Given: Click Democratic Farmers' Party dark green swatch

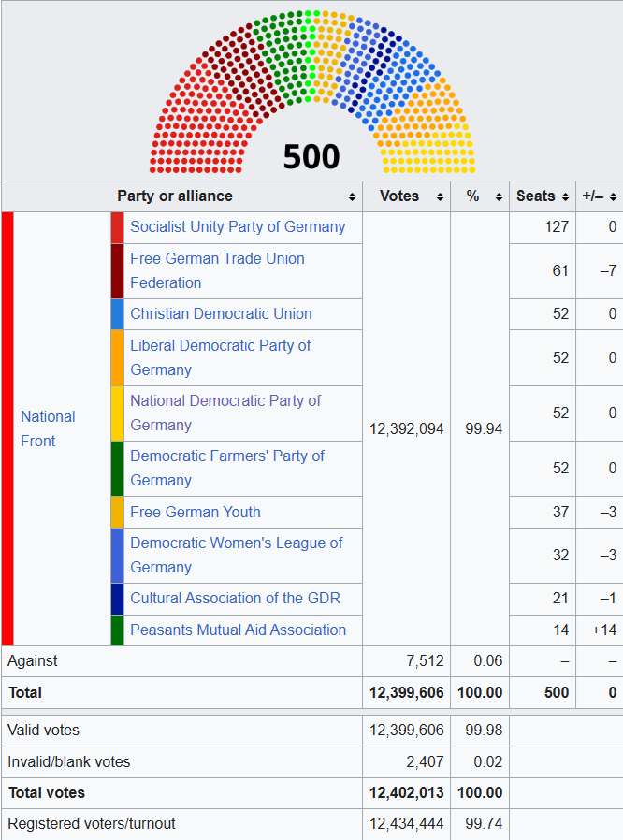Looking at the screenshot, I should tap(117, 469).
